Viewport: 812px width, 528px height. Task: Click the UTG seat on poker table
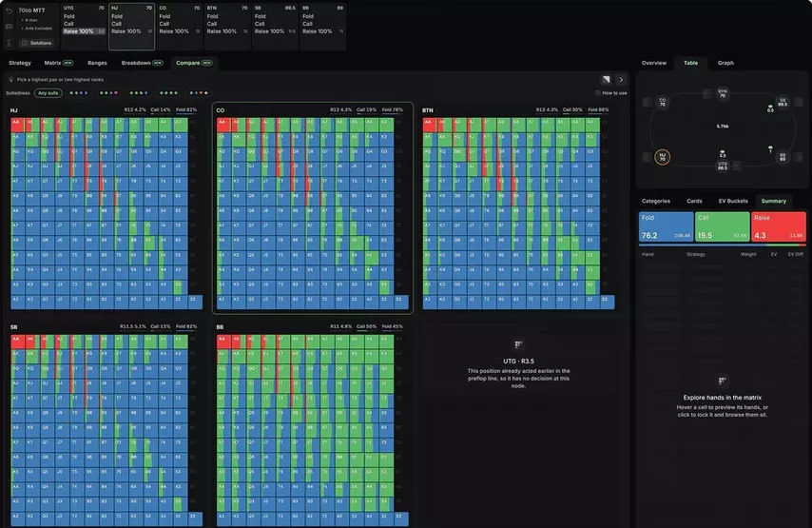click(723, 166)
